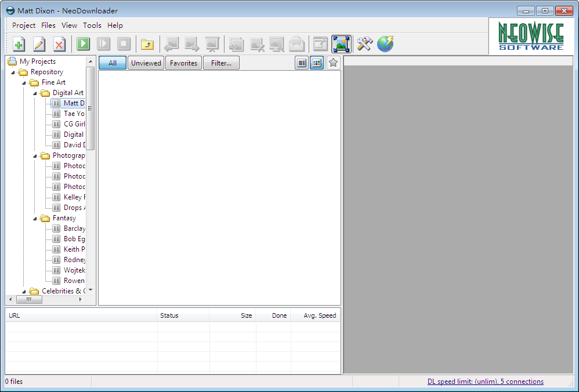Click the globe with lightning icon
The image size is (579, 392).
tap(385, 44)
